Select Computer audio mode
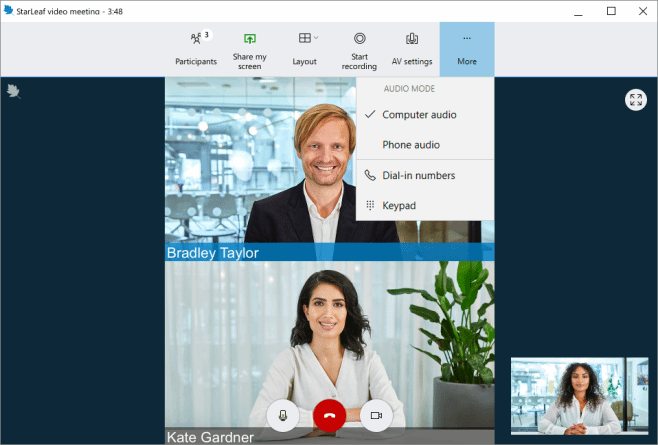Screen dimensions: 658x445 click(419, 115)
